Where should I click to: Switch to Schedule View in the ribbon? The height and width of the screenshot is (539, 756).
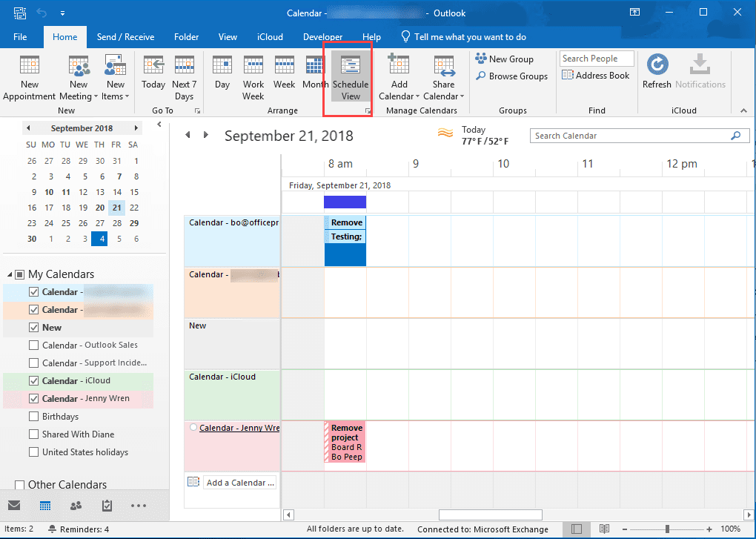(350, 76)
